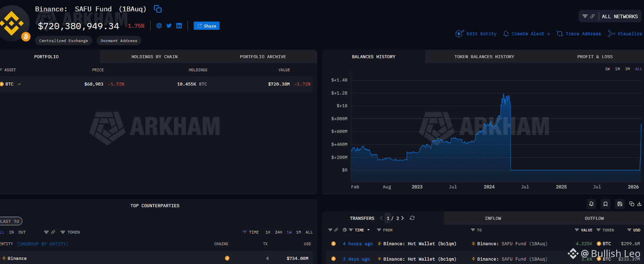Switch to TOKEN BALANCES HISTORY tab
644x264 pixels.
[484, 57]
